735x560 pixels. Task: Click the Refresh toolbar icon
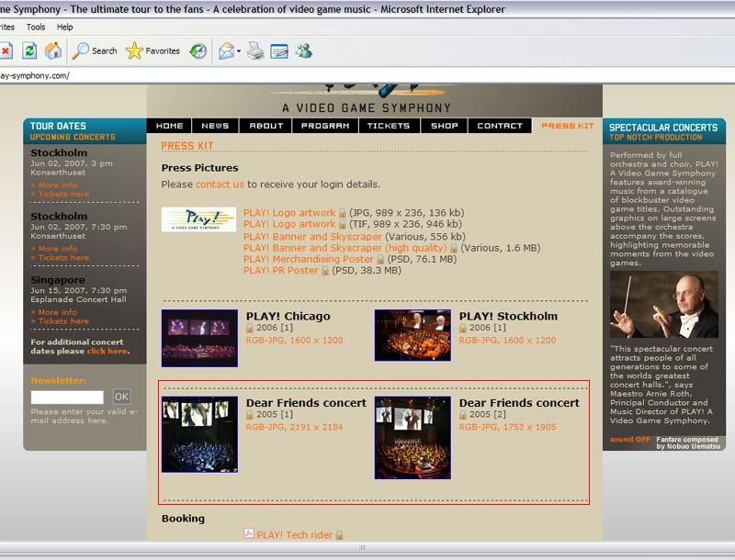pyautogui.click(x=29, y=50)
